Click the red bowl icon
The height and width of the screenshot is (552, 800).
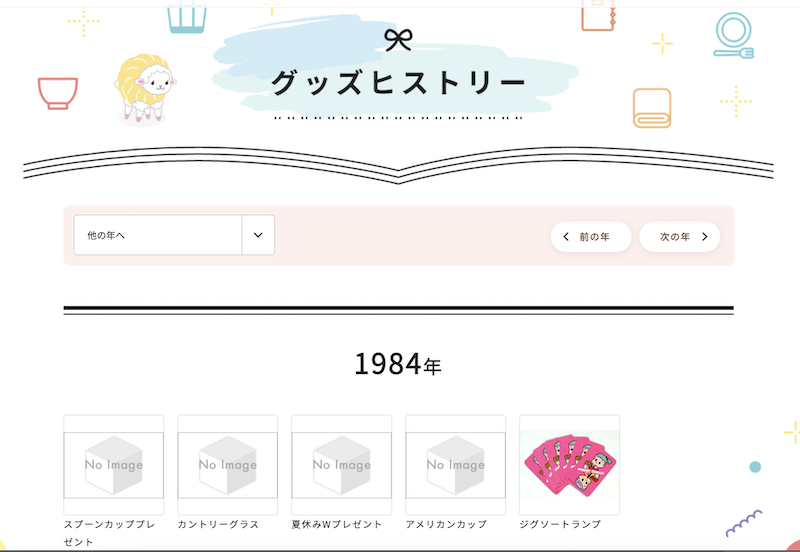pos(58,92)
